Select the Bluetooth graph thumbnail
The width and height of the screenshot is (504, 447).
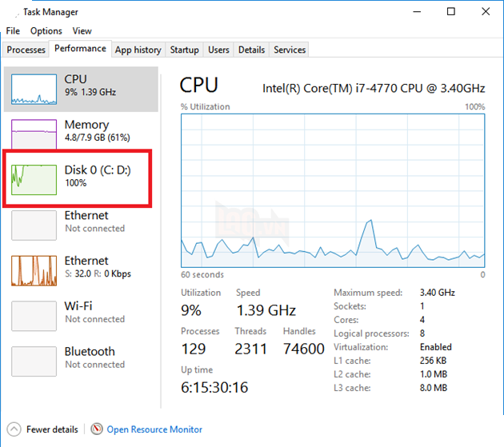point(34,361)
